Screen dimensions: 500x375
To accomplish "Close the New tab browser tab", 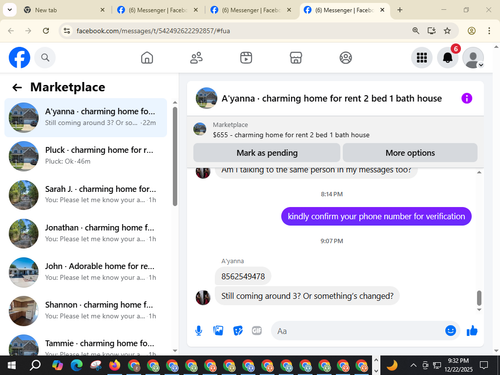I will [102, 10].
